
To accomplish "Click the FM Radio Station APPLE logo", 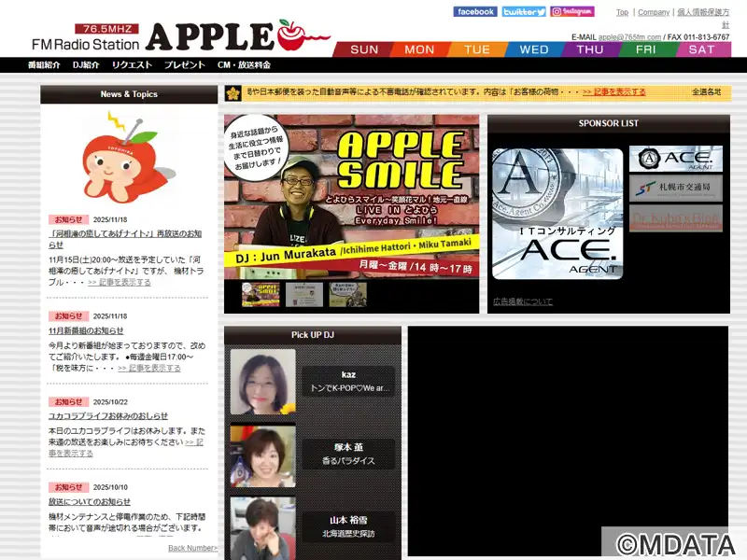I will 181,36.
